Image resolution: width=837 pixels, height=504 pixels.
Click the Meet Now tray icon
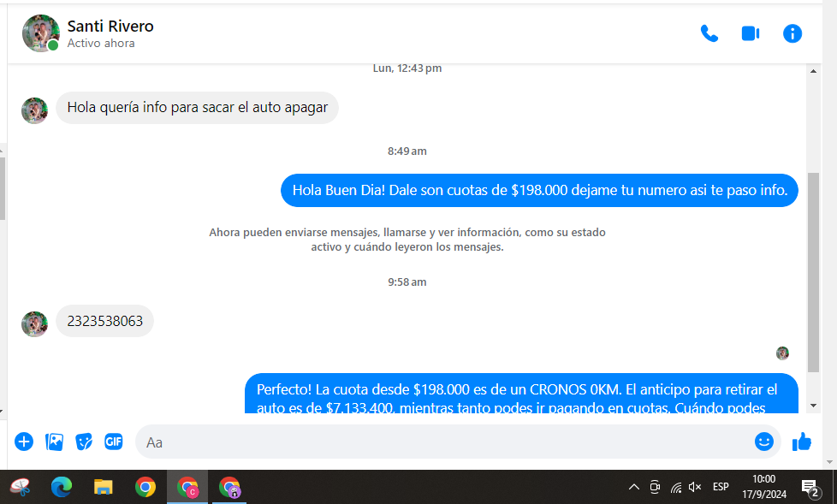[655, 487]
